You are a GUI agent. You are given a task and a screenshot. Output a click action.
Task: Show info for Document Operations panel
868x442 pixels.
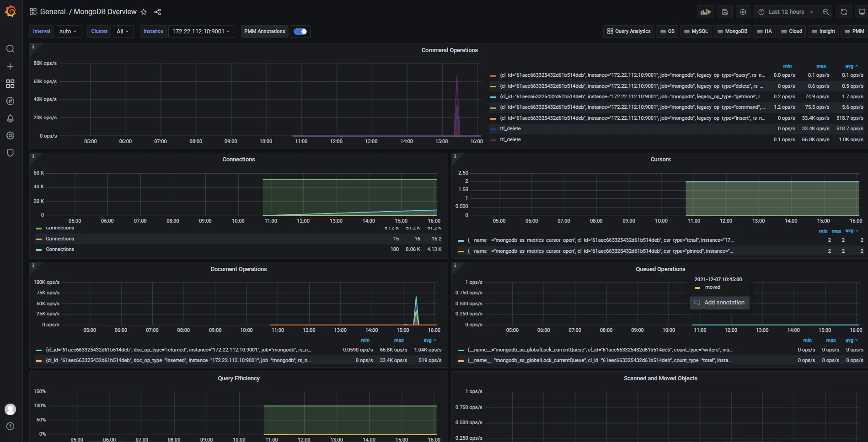(x=33, y=266)
